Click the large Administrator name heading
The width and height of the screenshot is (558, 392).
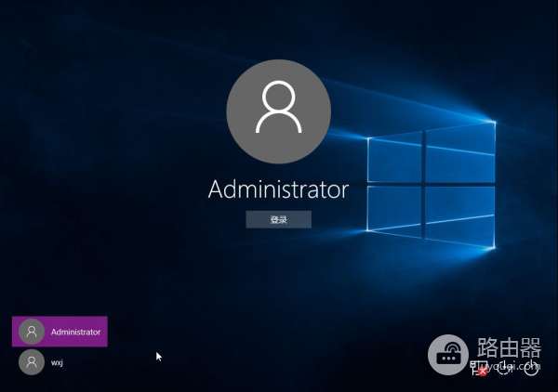[x=278, y=189]
